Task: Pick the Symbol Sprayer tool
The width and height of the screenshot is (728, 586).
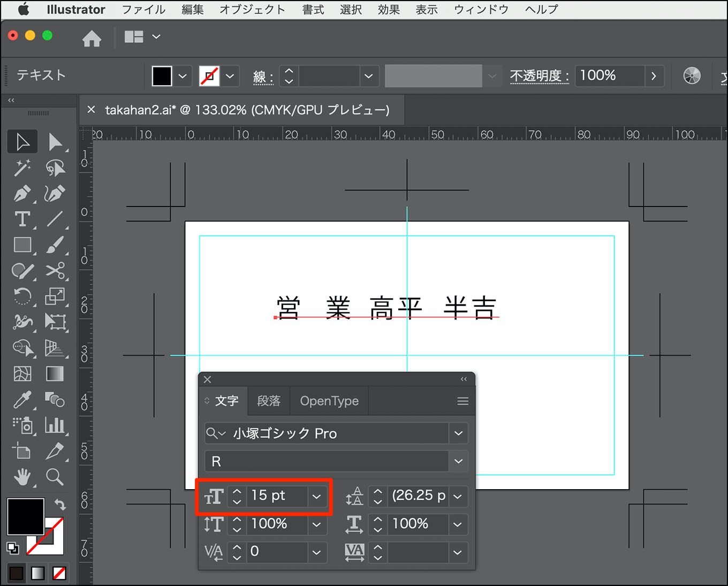Action: click(x=22, y=425)
